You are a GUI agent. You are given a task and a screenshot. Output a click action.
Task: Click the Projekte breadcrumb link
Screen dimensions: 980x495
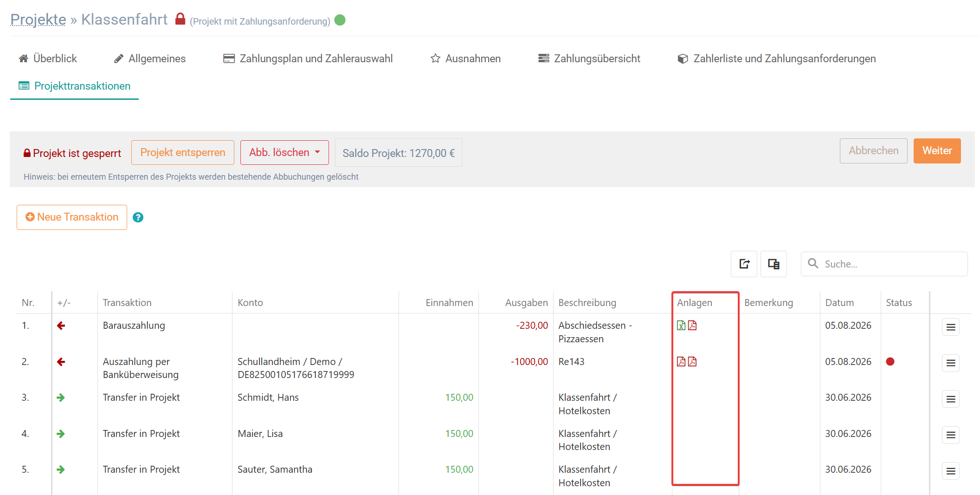click(x=38, y=20)
